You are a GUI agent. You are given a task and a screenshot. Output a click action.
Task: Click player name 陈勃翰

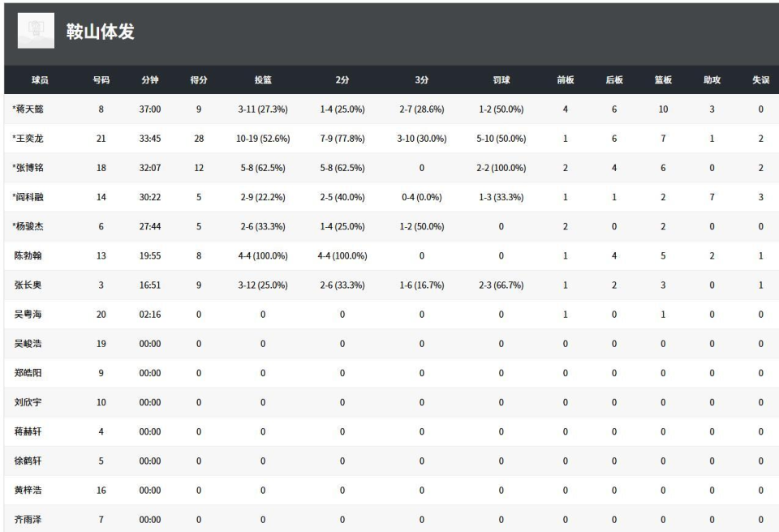pyautogui.click(x=28, y=256)
